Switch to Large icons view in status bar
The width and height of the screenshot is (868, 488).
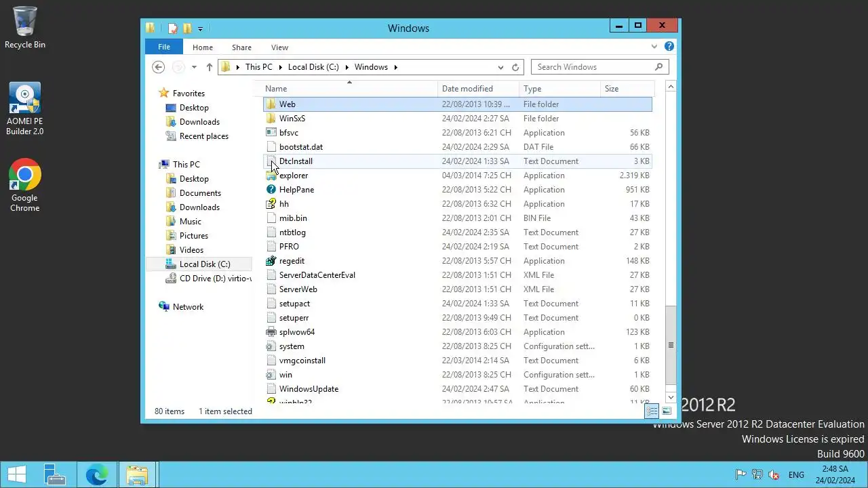coord(667,411)
